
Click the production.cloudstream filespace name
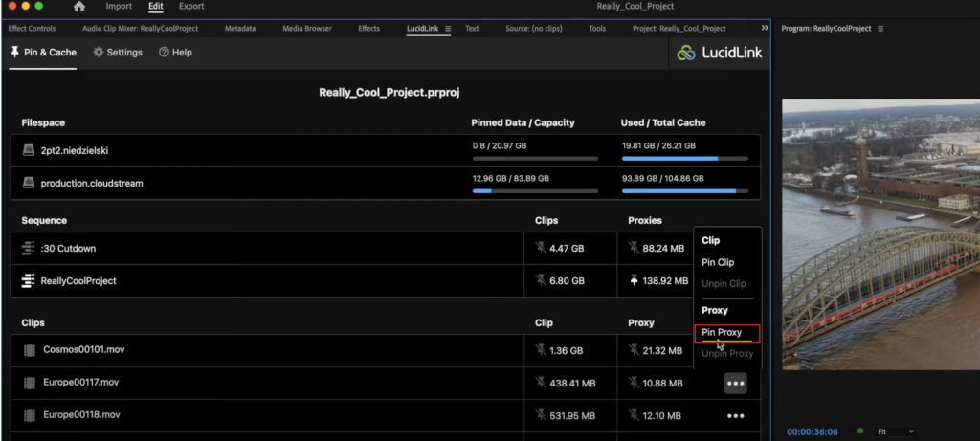pyautogui.click(x=92, y=183)
